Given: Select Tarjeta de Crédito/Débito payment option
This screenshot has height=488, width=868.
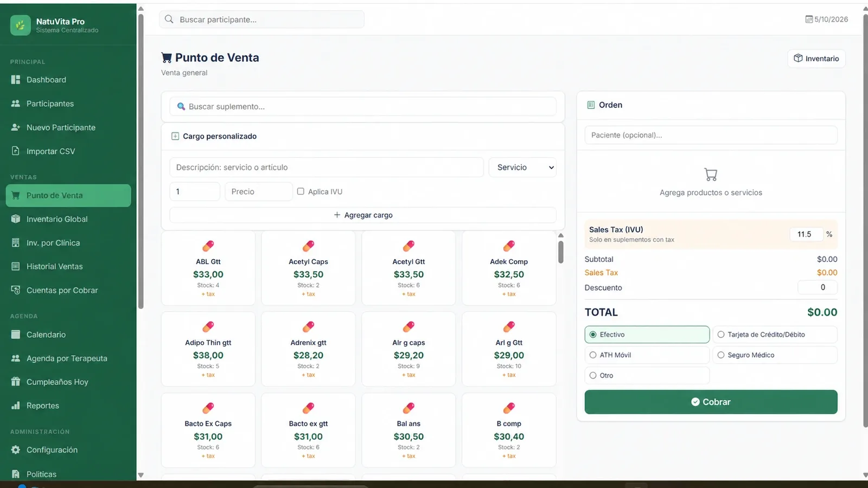Looking at the screenshot, I should [775, 335].
